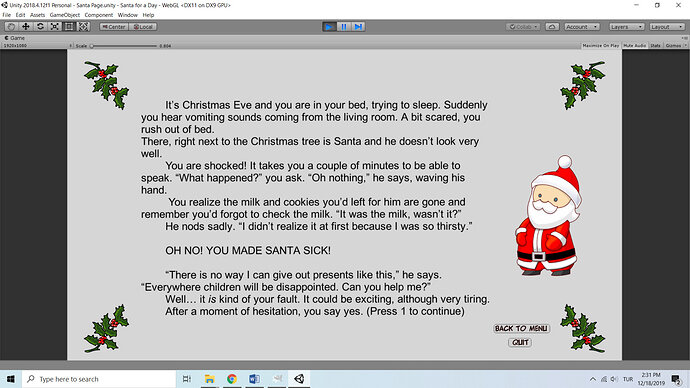
Task: Switch to Unity in taskbar
Action: 299,379
